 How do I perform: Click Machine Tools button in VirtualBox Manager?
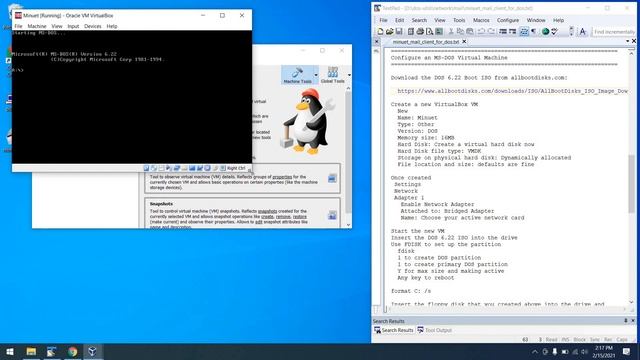point(297,75)
